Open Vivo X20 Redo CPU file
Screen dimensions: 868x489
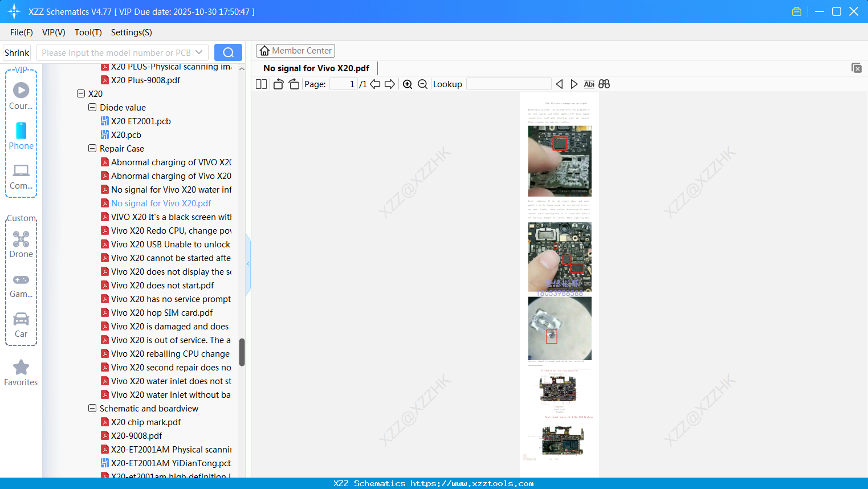pos(171,230)
